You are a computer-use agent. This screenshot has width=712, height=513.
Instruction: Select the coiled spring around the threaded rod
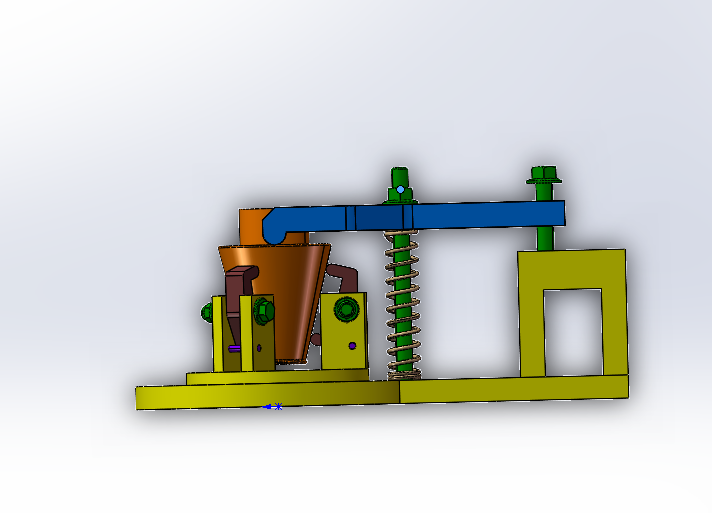pyautogui.click(x=402, y=304)
